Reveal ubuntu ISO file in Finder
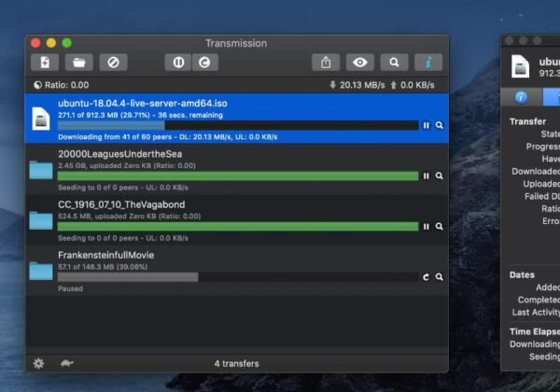 pyautogui.click(x=440, y=125)
